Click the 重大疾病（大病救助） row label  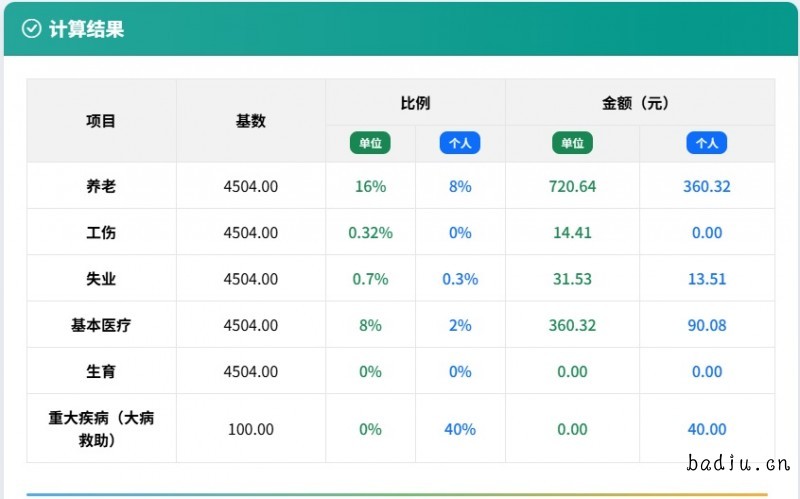[x=101, y=429]
